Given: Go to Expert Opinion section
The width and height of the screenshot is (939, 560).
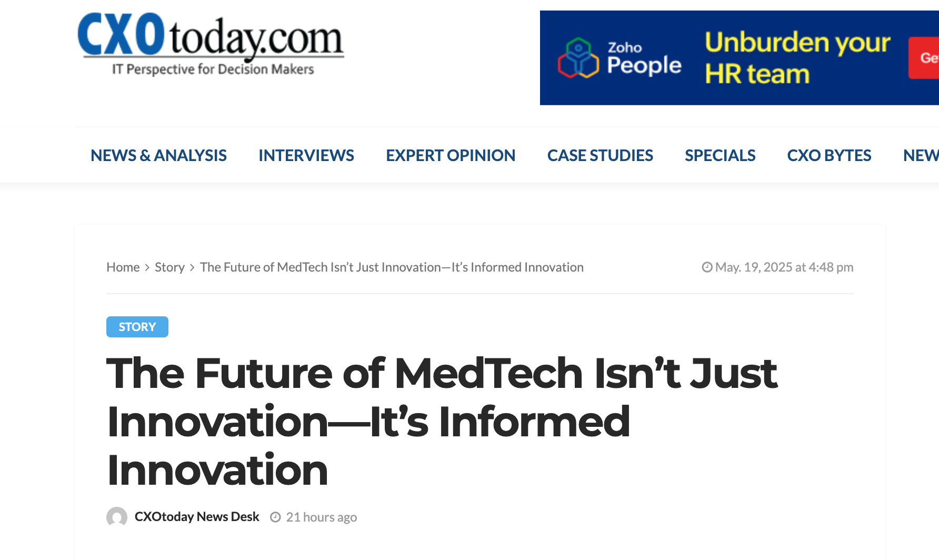Looking at the screenshot, I should point(451,155).
